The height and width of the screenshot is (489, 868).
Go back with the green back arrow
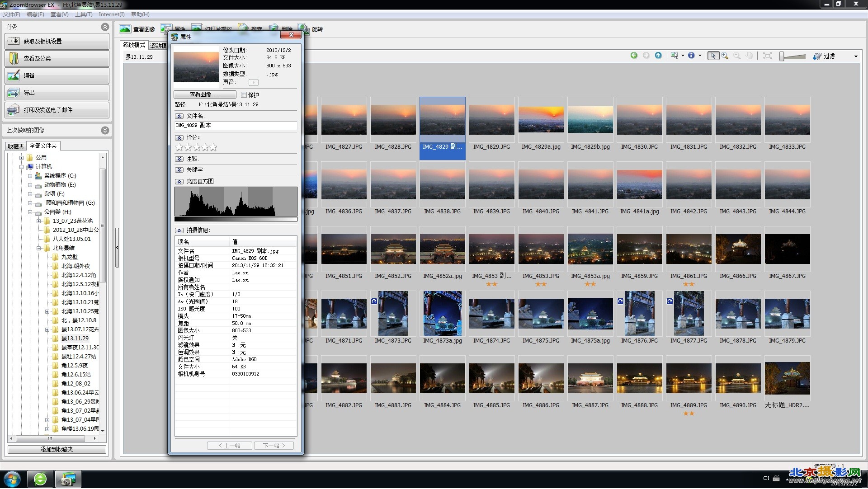[634, 56]
